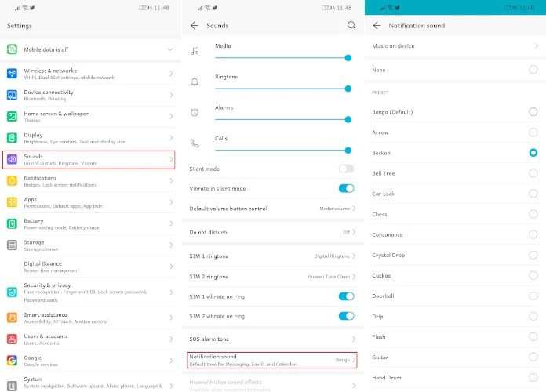Image resolution: width=546 pixels, height=392 pixels.
Task: Open Music on device option
Action: click(456, 45)
